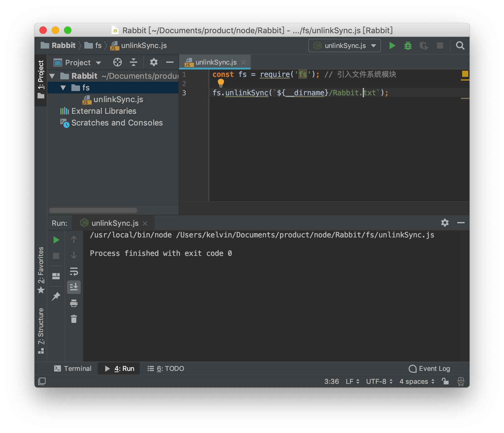Click the Project panel horizontal scrollbar
The image size is (504, 433).
(93, 210)
